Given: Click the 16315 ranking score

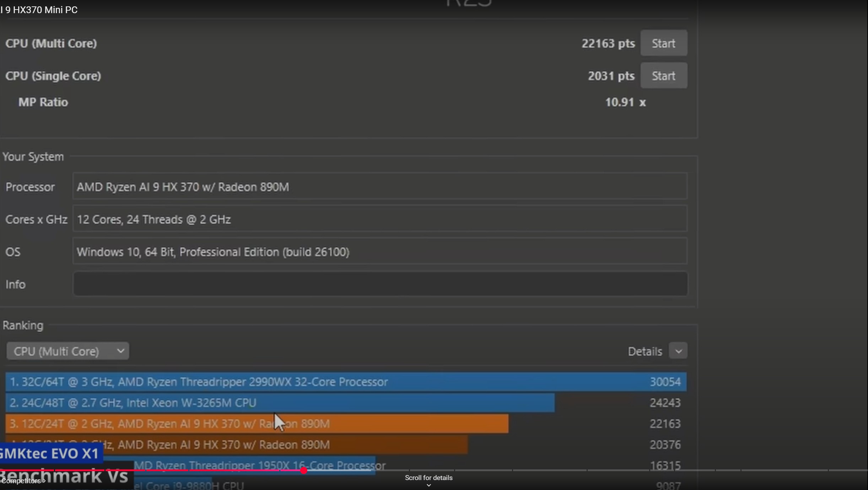Looking at the screenshot, I should 665,465.
